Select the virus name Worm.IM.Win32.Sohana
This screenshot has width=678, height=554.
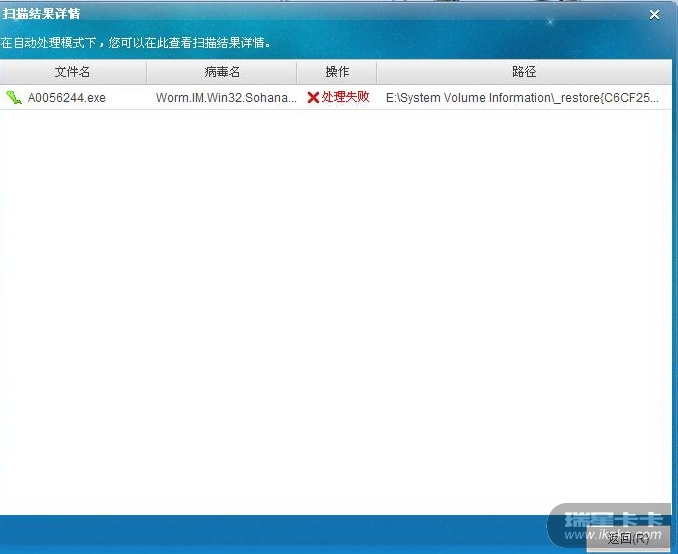point(226,98)
